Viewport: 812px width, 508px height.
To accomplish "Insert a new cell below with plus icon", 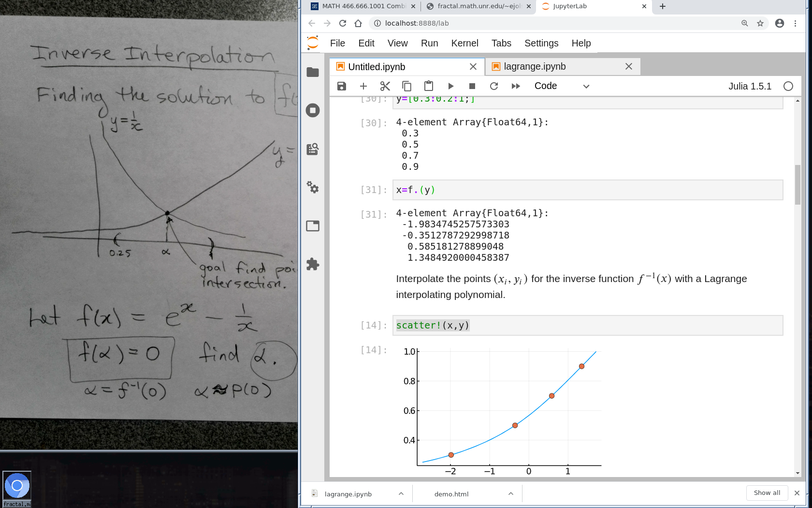I will (x=363, y=86).
